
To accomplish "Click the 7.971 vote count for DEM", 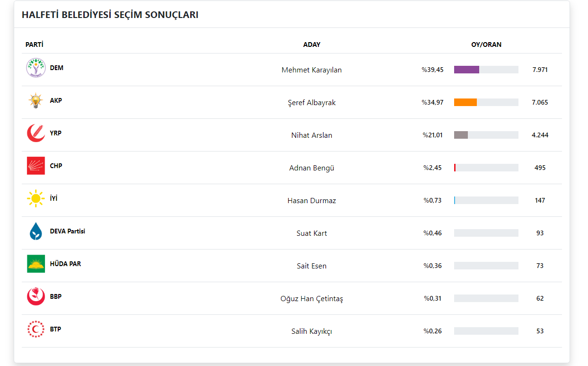I will [540, 70].
